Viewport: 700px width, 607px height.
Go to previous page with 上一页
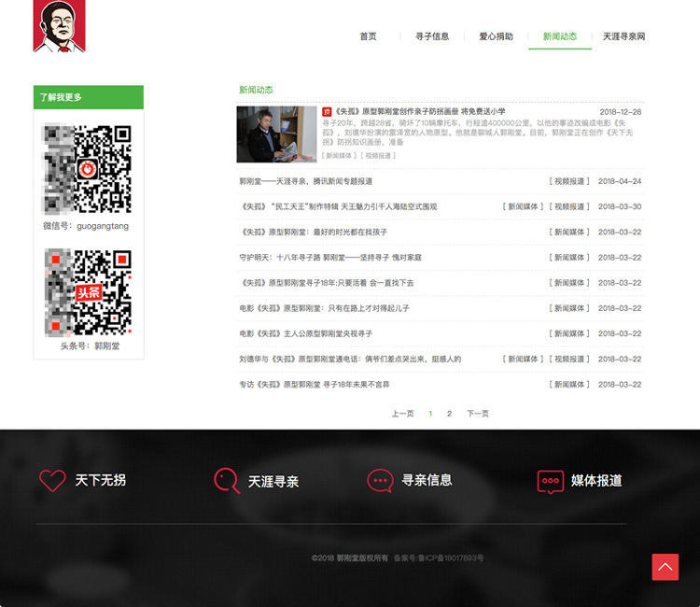click(402, 414)
